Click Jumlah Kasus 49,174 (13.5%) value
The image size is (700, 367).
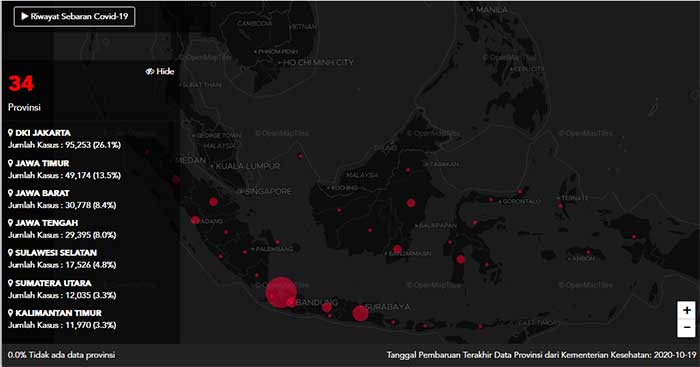tap(64, 175)
